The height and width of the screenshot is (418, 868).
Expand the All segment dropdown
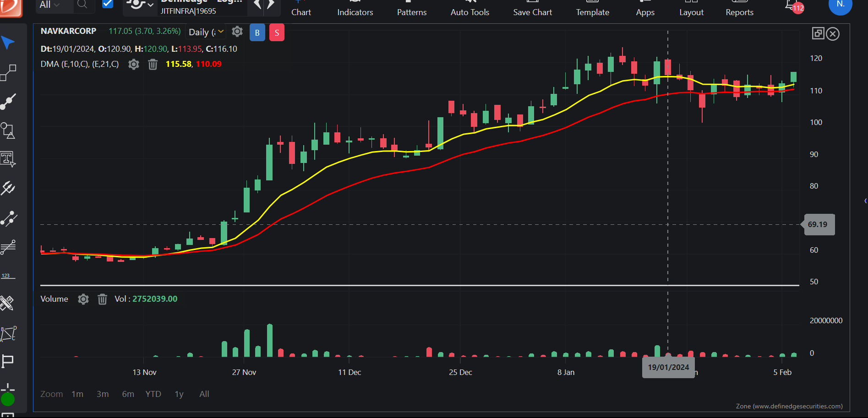(49, 5)
